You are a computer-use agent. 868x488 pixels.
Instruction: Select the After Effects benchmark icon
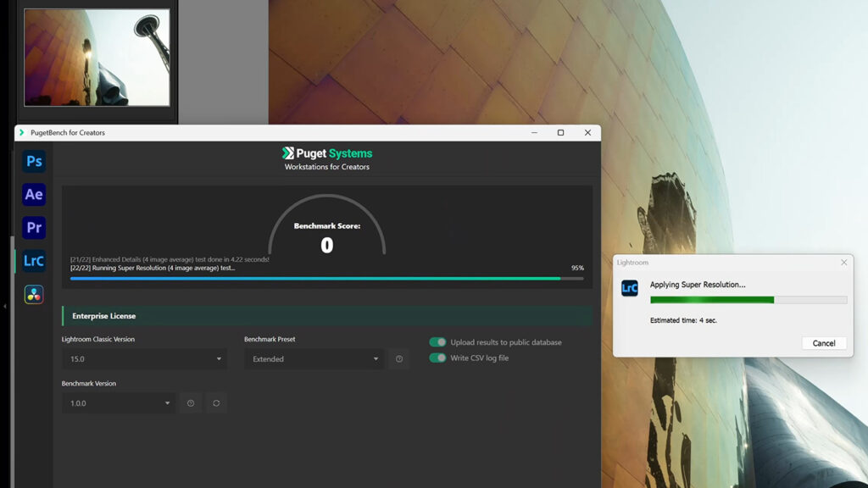pyautogui.click(x=34, y=194)
